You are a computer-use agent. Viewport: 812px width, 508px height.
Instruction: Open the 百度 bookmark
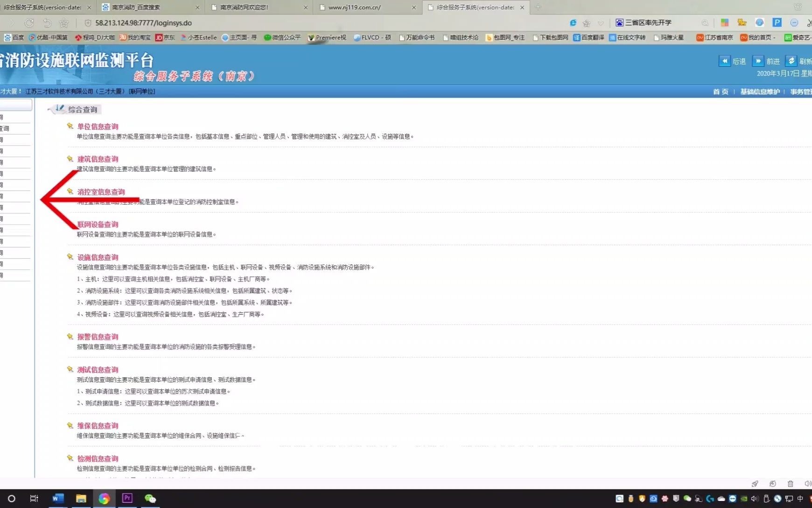coord(14,37)
